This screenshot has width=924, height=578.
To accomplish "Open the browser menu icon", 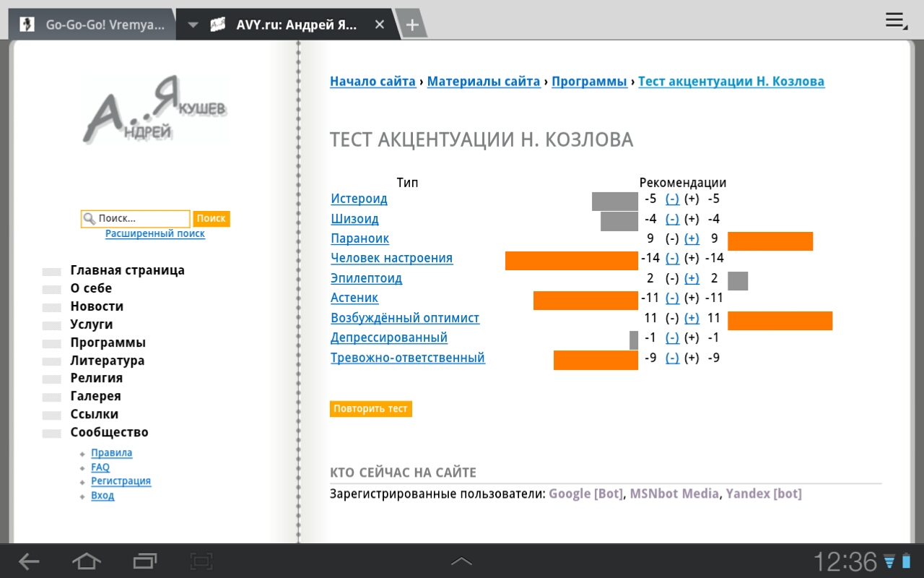I will (896, 20).
